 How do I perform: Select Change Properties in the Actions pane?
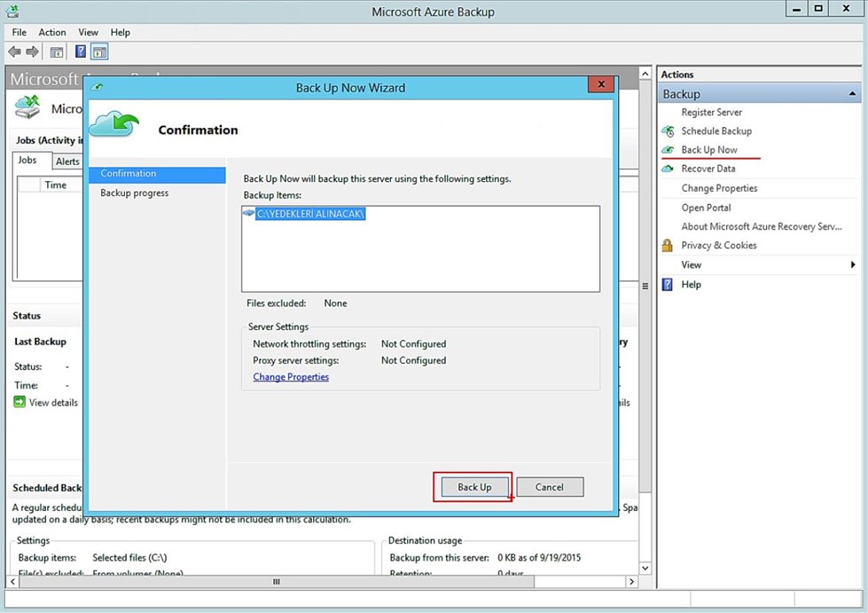719,188
